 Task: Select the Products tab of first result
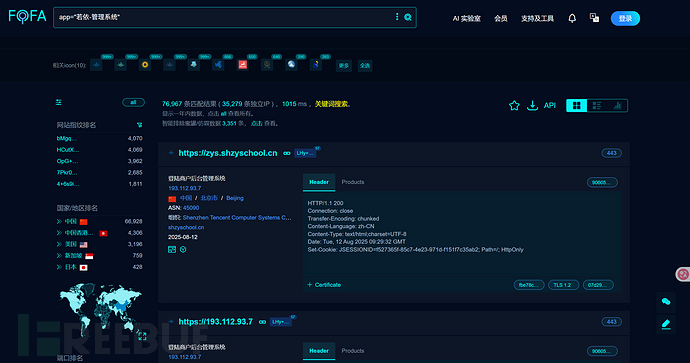[x=353, y=182]
